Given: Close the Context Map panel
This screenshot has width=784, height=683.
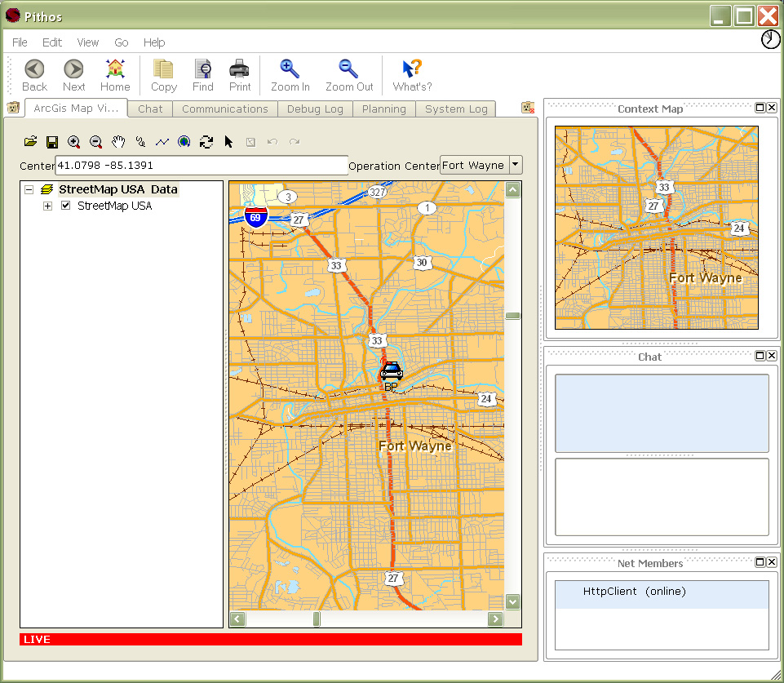Looking at the screenshot, I should tap(772, 108).
